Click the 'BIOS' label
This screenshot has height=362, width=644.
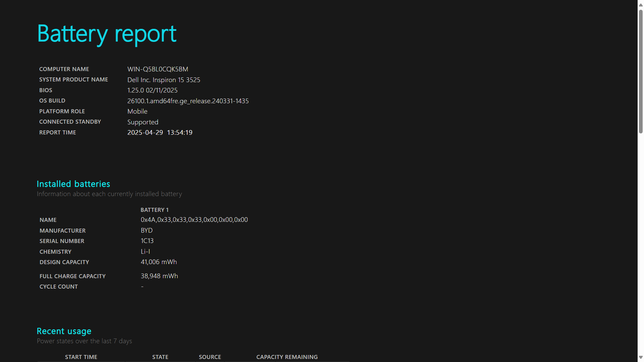point(46,90)
